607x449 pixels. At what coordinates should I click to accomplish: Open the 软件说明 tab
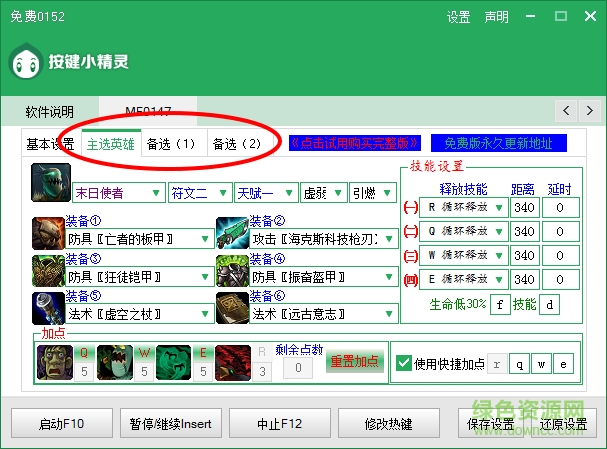(48, 111)
